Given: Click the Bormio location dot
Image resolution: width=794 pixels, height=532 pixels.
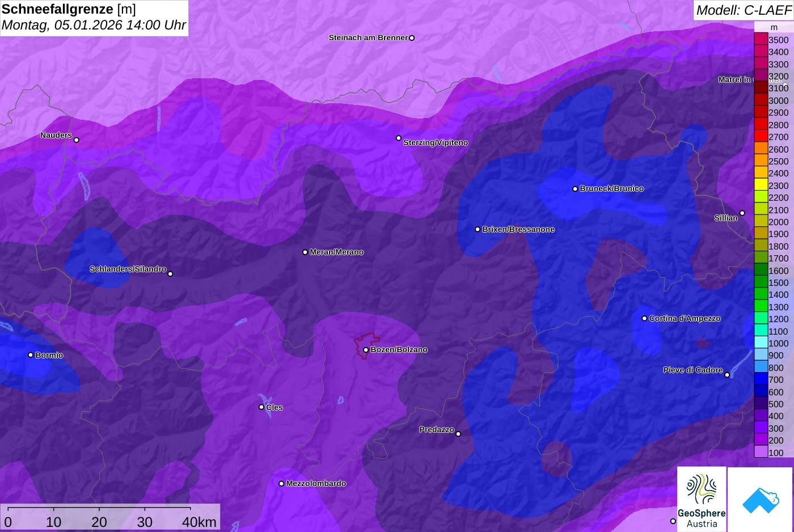Looking at the screenshot, I should click(31, 355).
